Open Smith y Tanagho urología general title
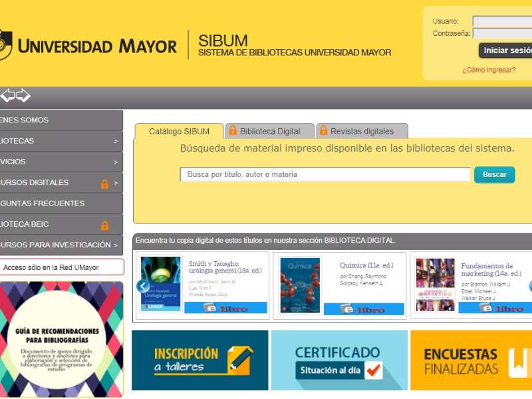This screenshot has height=399, width=532. (x=225, y=267)
